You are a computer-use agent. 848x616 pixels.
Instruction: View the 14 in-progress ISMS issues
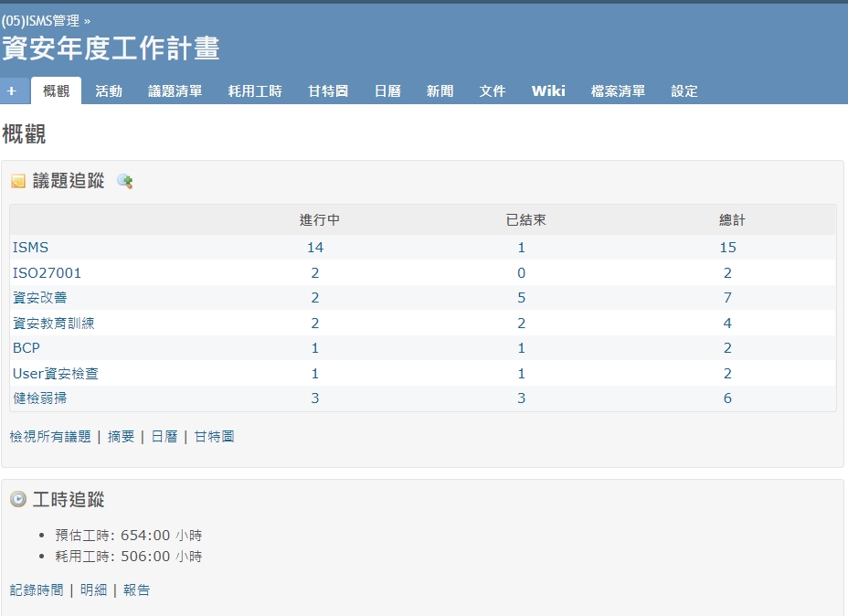[x=315, y=248]
